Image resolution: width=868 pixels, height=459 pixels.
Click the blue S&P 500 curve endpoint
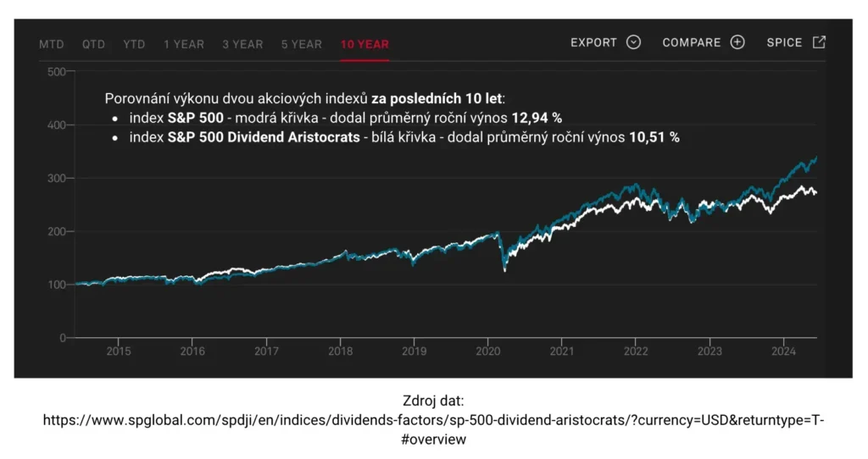click(816, 158)
